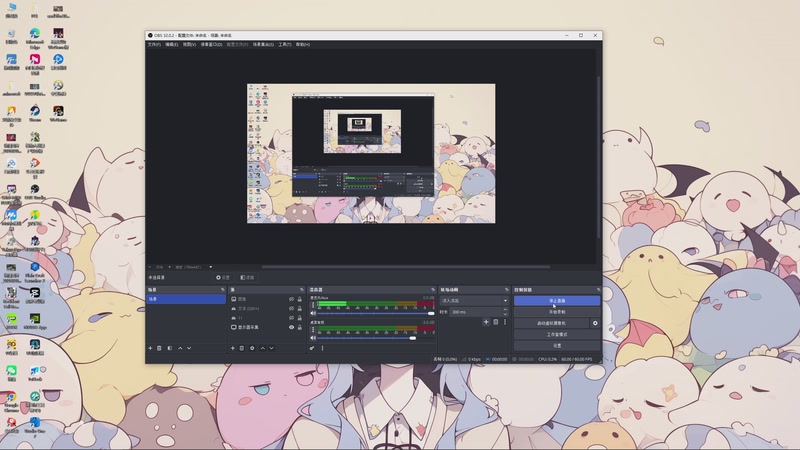Image resolution: width=800 pixels, height=450 pixels.
Task: Decrease the transition duration with the down stepper
Action: click(505, 314)
